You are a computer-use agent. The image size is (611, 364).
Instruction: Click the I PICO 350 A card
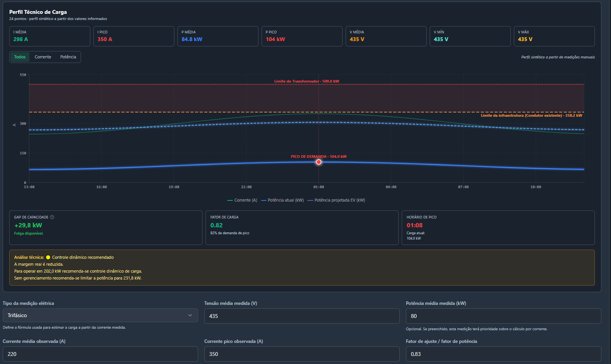(x=134, y=36)
